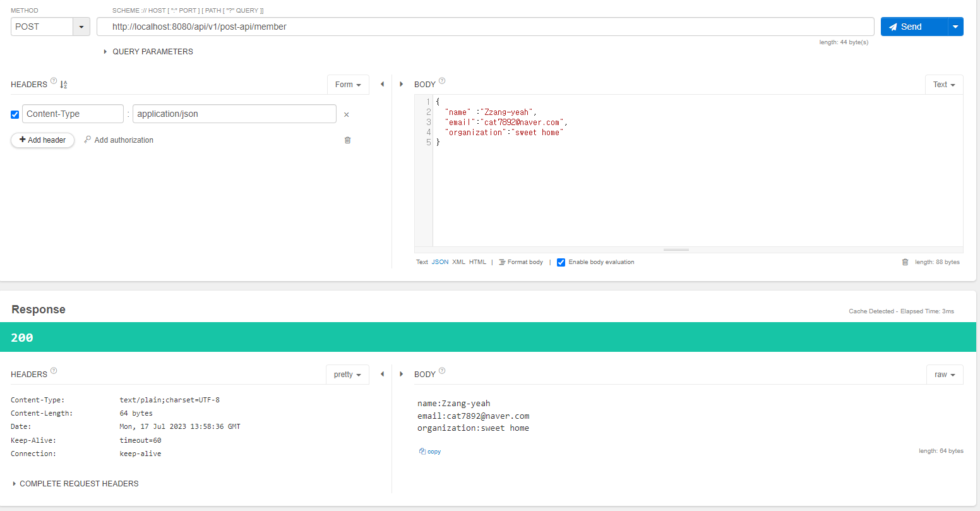Delete all headers trash icon

click(347, 140)
